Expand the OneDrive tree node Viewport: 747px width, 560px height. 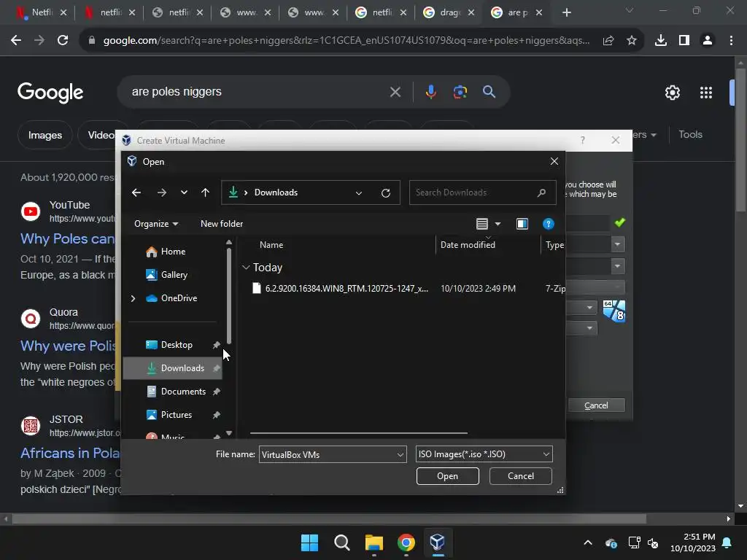point(133,298)
